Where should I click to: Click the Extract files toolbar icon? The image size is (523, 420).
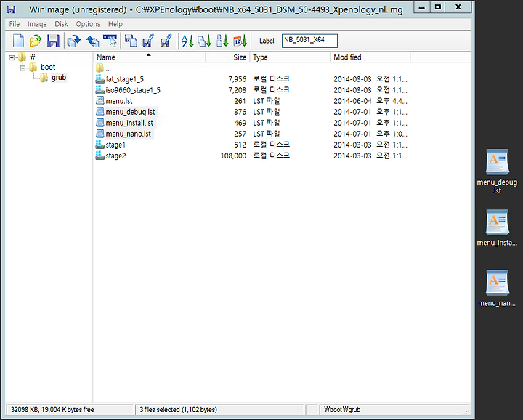(73, 41)
